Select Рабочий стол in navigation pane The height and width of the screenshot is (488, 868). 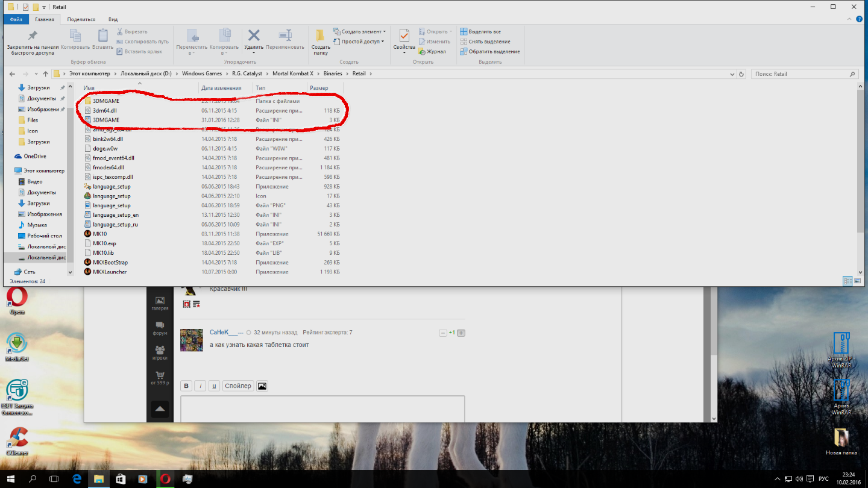point(45,236)
